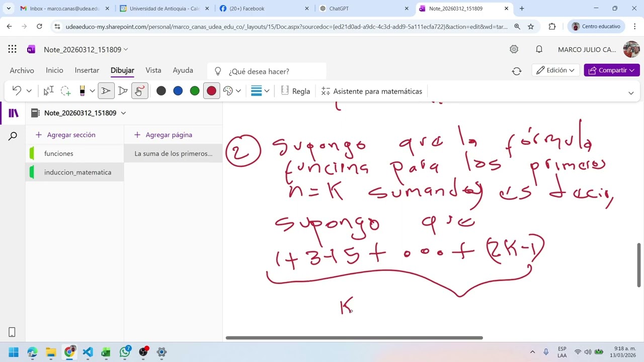644x362 pixels.
Task: Toggle the first pen tool
Action: tap(106, 91)
